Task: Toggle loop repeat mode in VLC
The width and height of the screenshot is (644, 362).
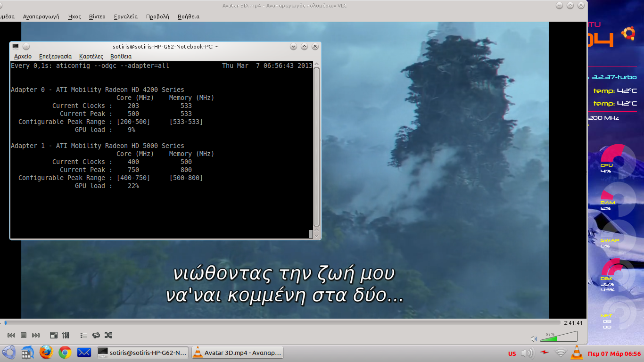Action: tap(96, 335)
